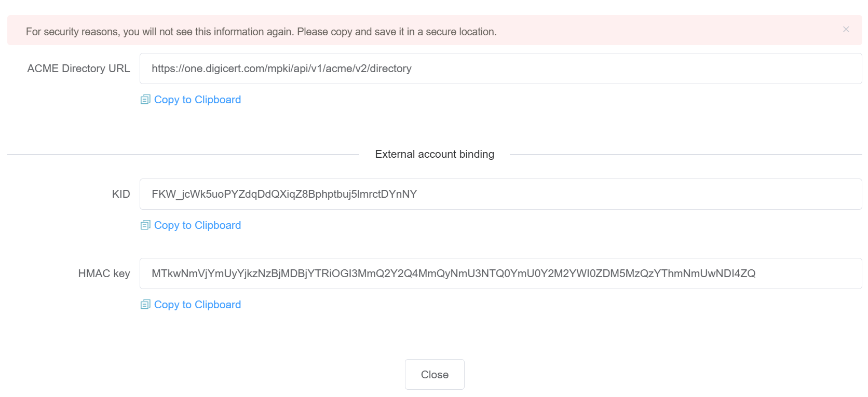Copy the KID value to clipboard
The image size is (868, 397).
click(x=197, y=225)
